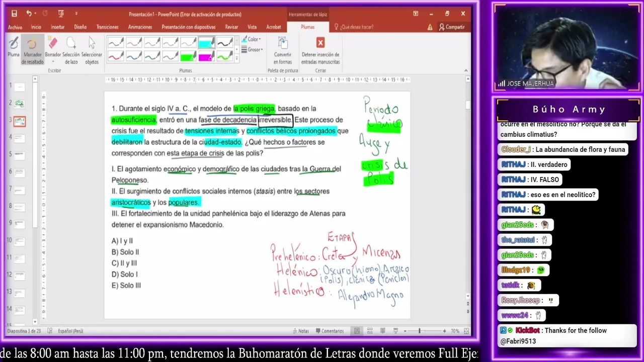Screen dimensions: 644x362
Task: Open the Acrobat tab
Action: (x=274, y=27)
